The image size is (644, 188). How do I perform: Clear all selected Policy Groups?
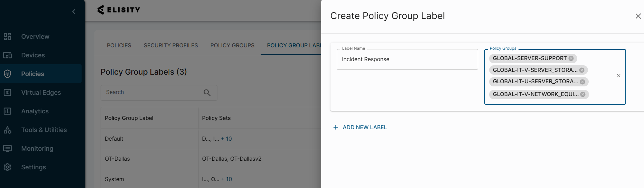[x=619, y=76]
